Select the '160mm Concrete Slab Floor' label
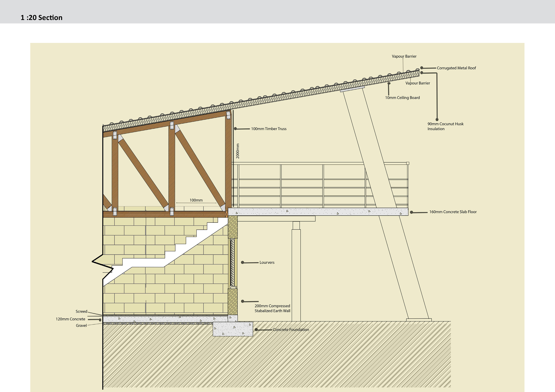This screenshot has height=392, width=555. [453, 212]
